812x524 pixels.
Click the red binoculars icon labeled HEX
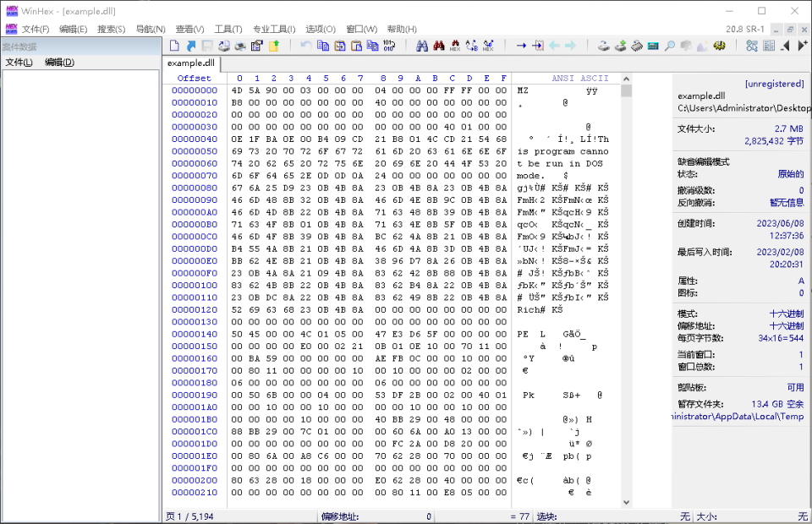(x=455, y=46)
